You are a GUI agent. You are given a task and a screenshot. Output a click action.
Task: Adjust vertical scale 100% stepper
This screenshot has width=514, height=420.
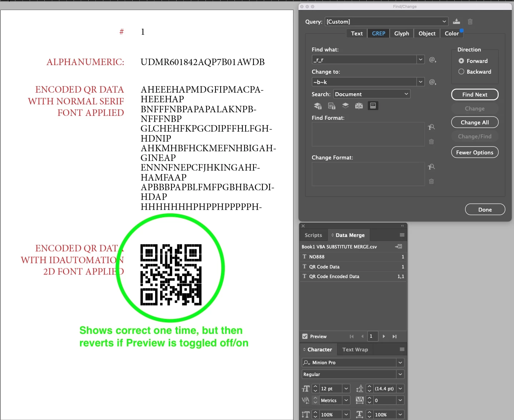315,415
